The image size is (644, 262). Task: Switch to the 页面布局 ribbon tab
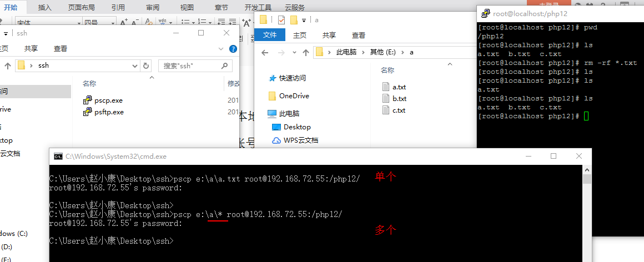click(81, 7)
